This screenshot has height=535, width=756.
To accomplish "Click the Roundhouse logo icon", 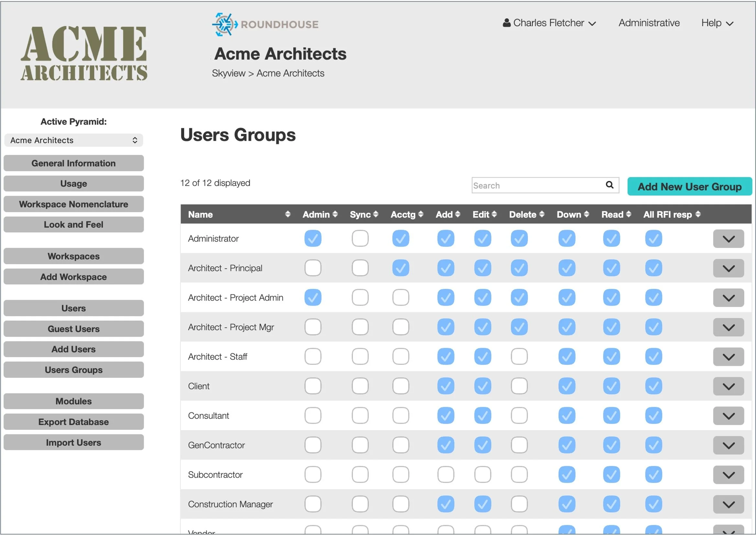I will pos(225,24).
